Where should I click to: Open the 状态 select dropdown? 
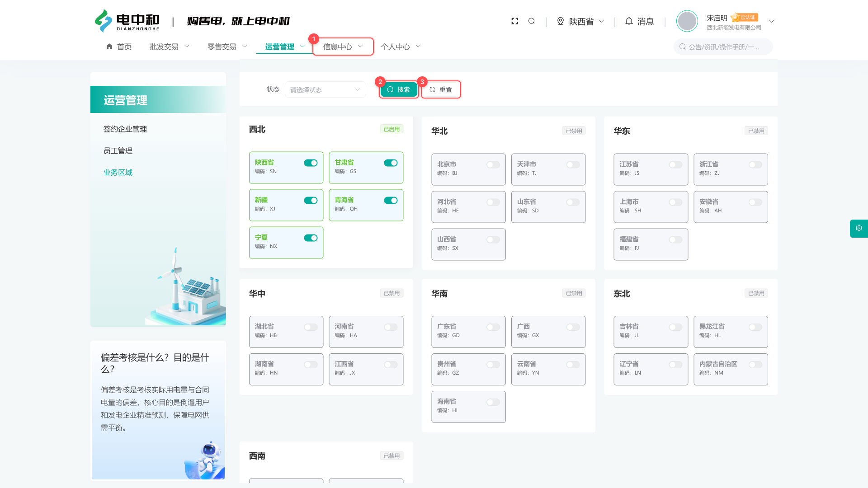point(325,89)
